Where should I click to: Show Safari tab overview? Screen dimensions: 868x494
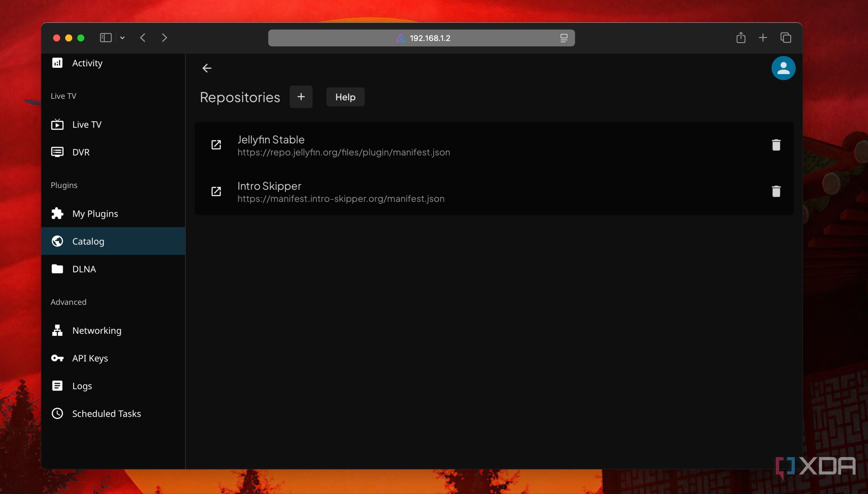(x=786, y=37)
